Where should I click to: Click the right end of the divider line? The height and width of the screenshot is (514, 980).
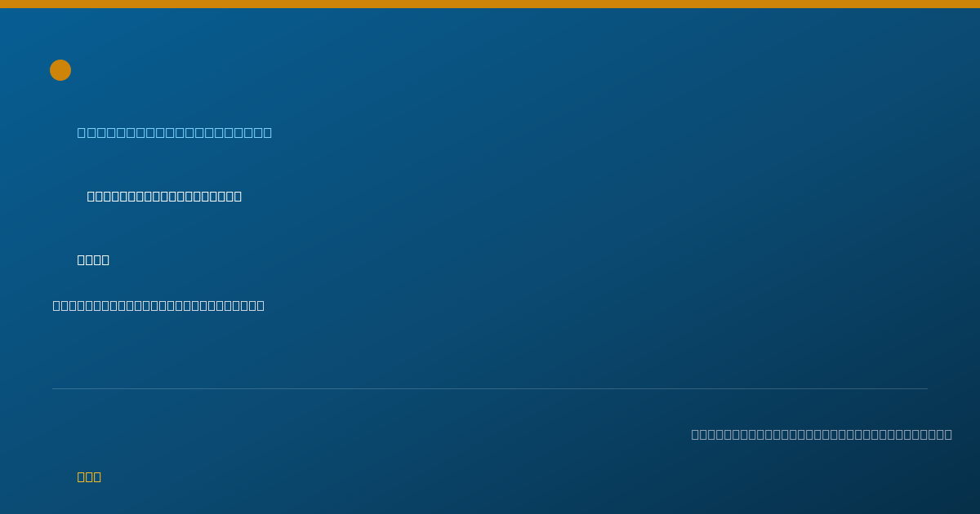pyautogui.click(x=927, y=388)
